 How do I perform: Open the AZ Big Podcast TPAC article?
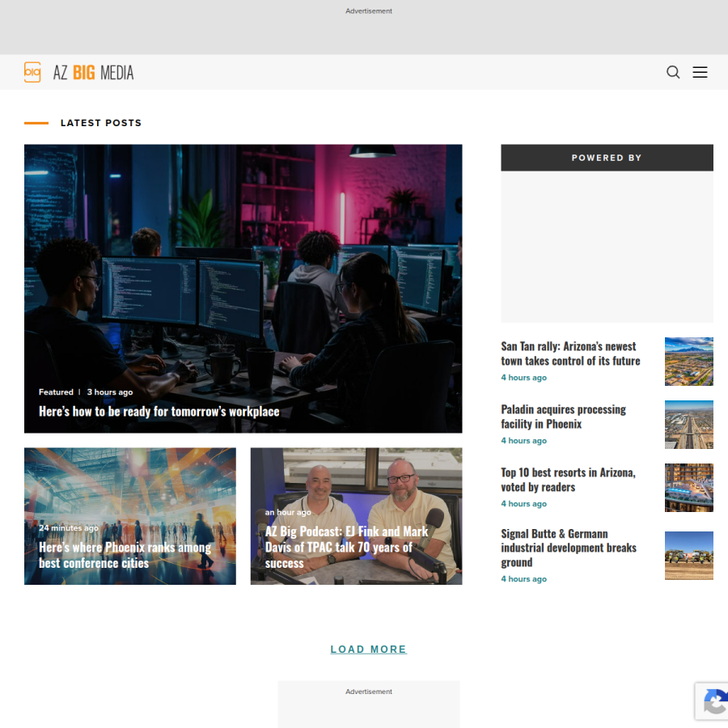pos(346,547)
